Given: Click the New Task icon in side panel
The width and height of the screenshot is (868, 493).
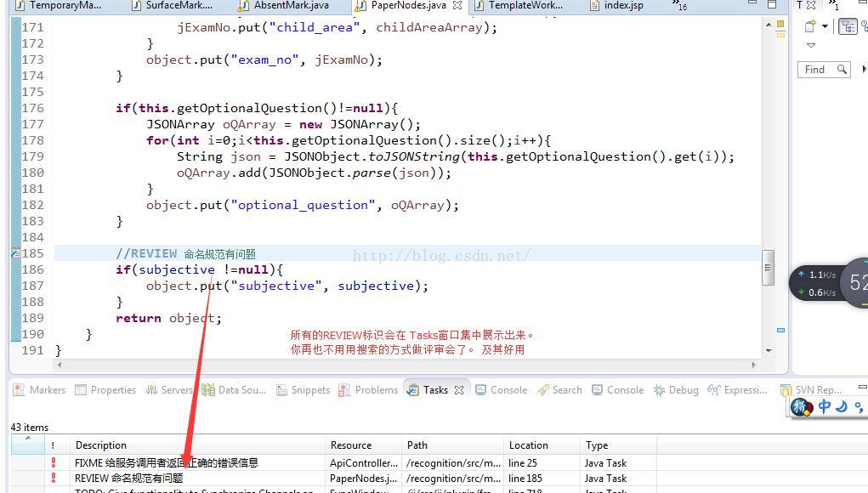Looking at the screenshot, I should tap(810, 26).
